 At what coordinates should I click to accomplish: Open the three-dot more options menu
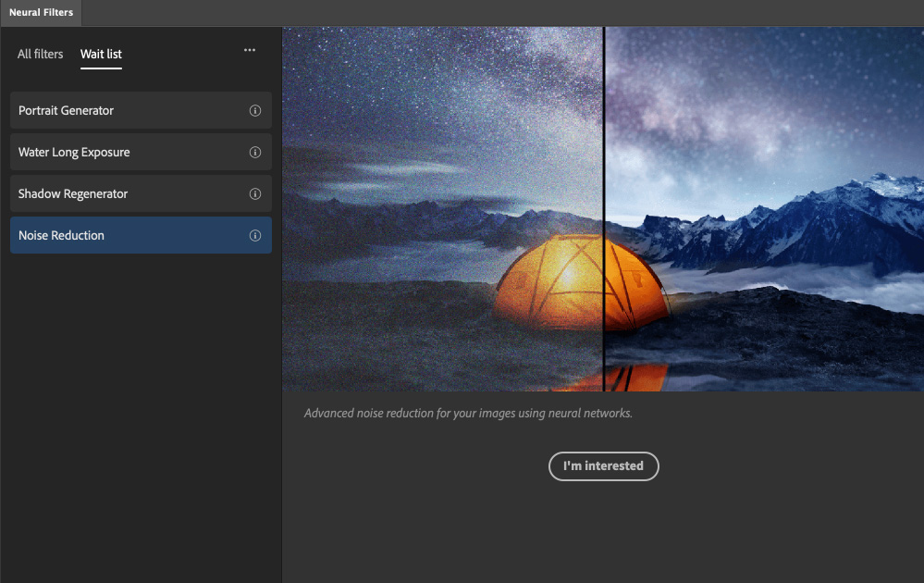[x=250, y=51]
